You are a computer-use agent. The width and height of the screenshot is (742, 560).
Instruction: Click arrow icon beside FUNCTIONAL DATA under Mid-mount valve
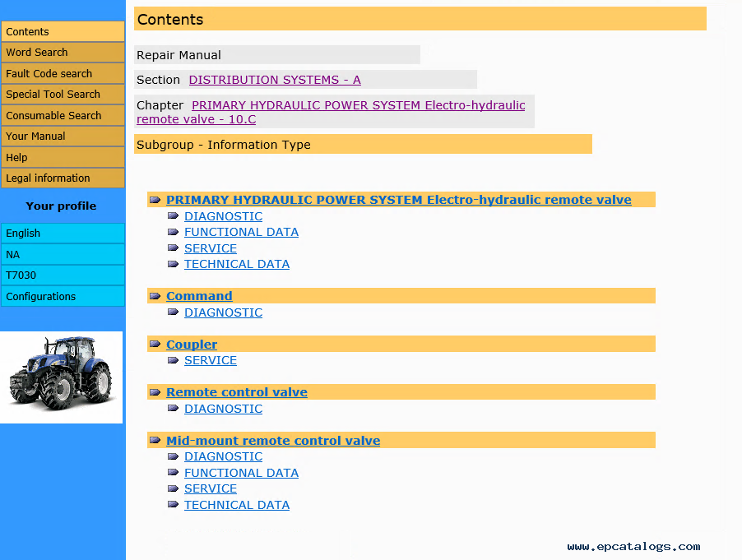174,473
